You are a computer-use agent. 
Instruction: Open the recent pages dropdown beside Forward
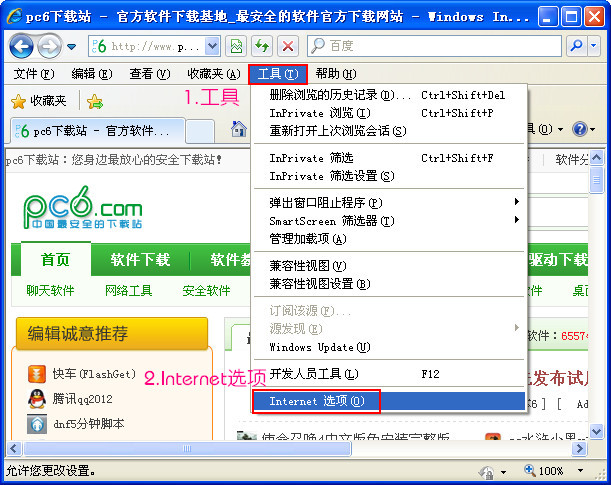coord(71,47)
